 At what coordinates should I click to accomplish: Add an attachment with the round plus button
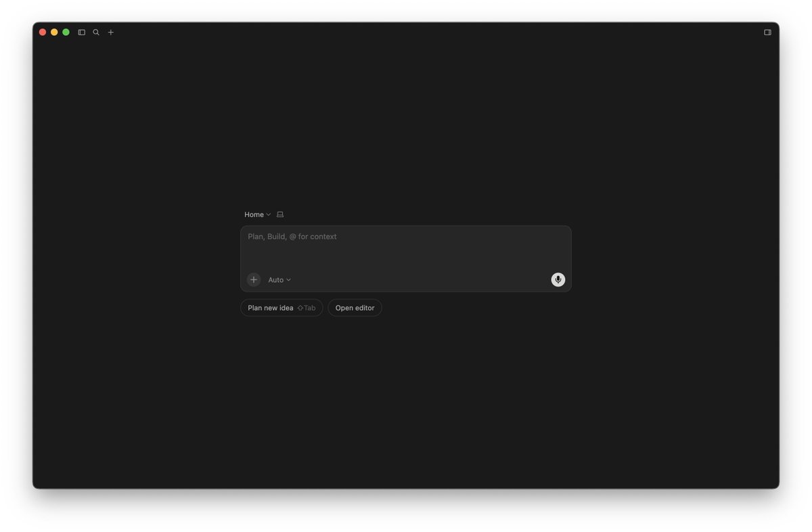[254, 280]
